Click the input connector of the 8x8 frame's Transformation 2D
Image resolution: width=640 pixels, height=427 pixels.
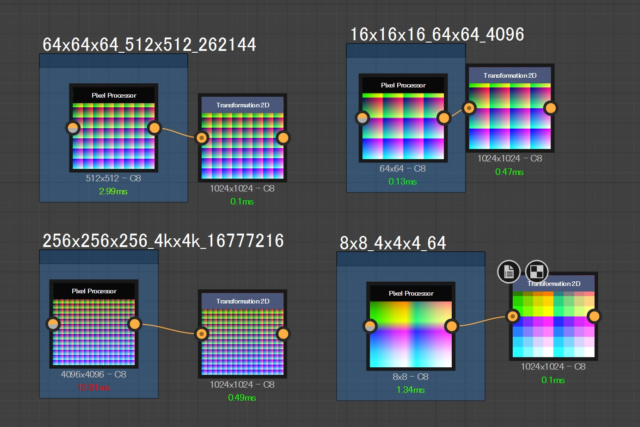[x=512, y=317]
